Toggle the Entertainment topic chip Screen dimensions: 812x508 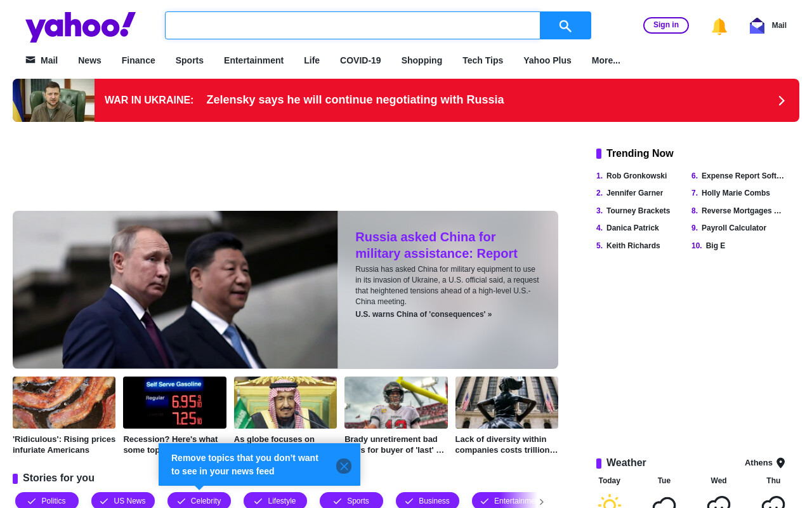click(x=504, y=500)
